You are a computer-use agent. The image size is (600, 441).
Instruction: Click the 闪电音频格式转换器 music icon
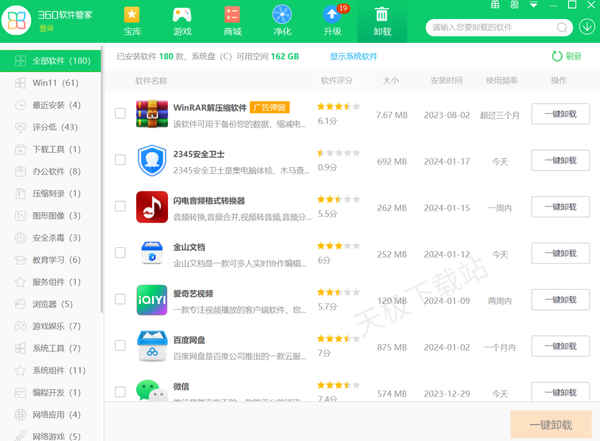point(152,207)
